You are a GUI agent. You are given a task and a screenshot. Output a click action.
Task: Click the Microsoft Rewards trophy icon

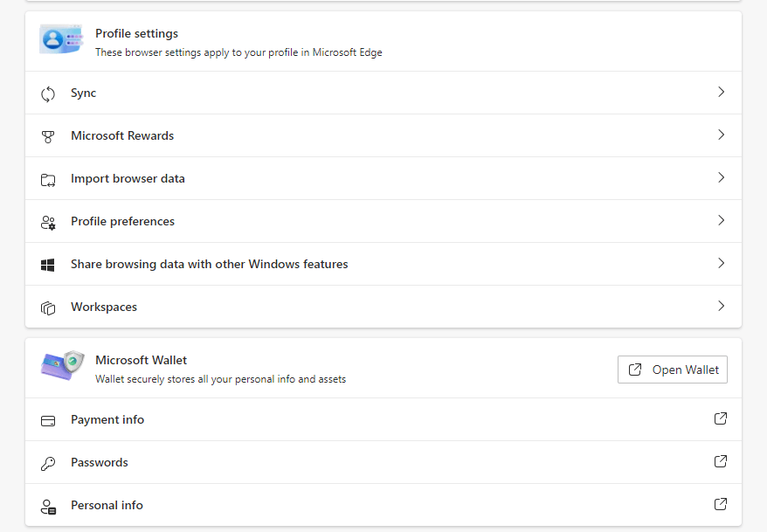(48, 137)
